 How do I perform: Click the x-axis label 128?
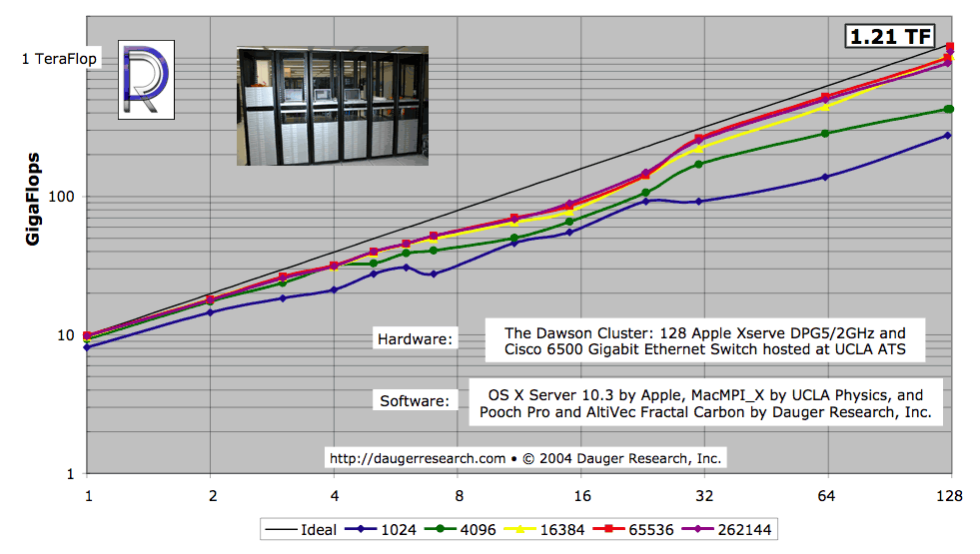click(949, 496)
